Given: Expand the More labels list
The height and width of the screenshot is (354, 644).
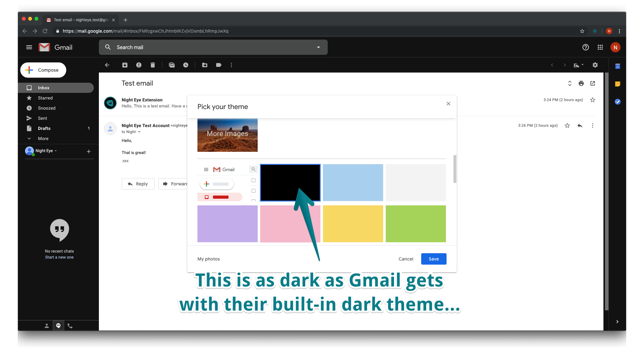Looking at the screenshot, I should pyautogui.click(x=43, y=138).
